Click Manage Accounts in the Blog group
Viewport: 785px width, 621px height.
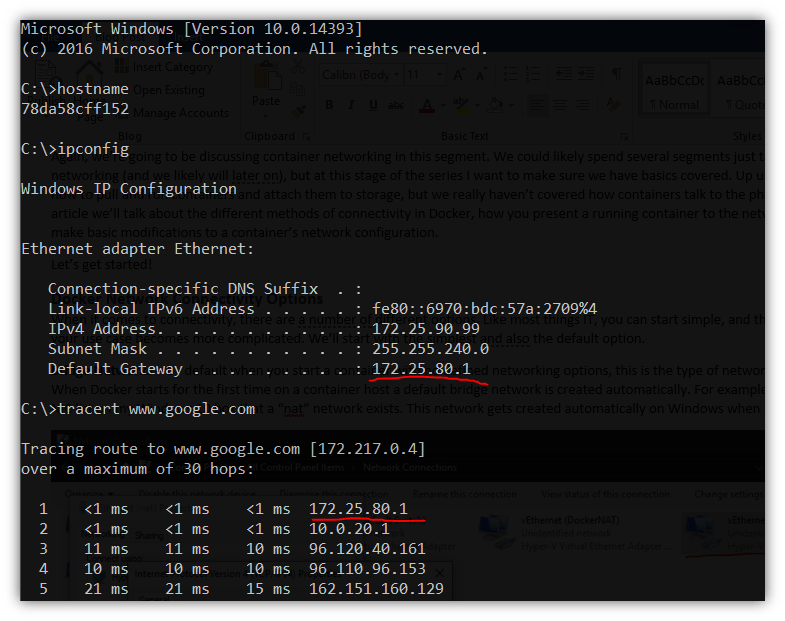click(x=181, y=113)
